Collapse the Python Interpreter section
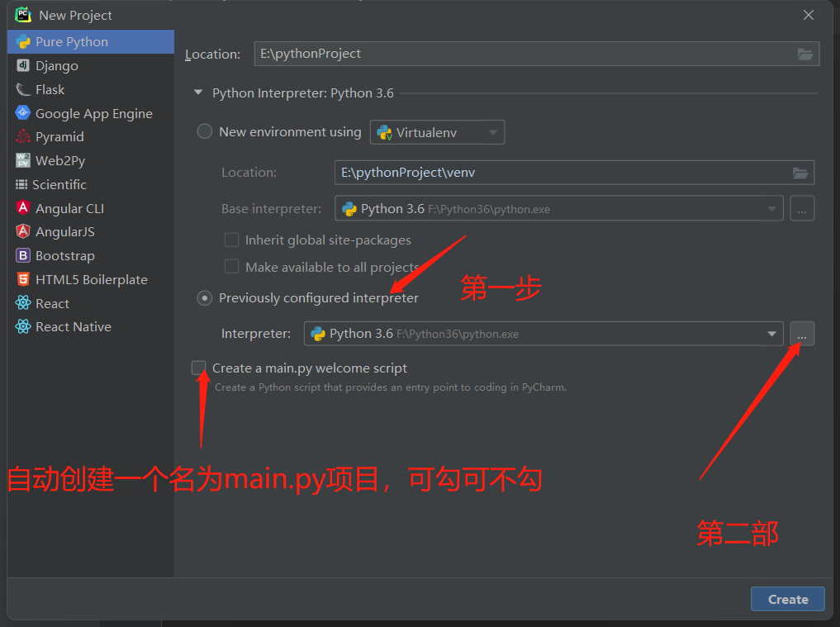The image size is (840, 627). pos(198,93)
